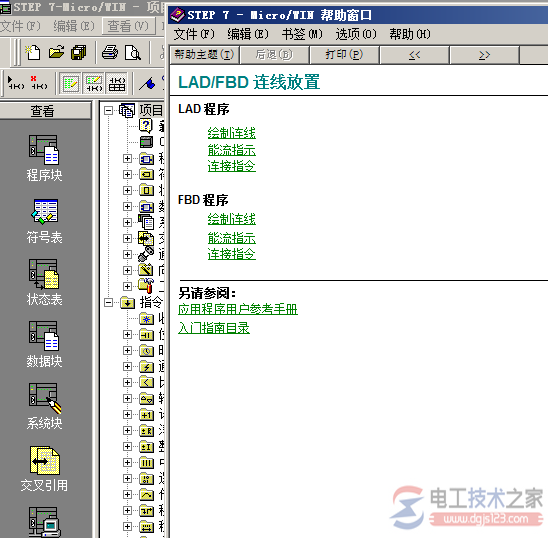
Task: Collapse the 指令 tree node
Action: (109, 302)
